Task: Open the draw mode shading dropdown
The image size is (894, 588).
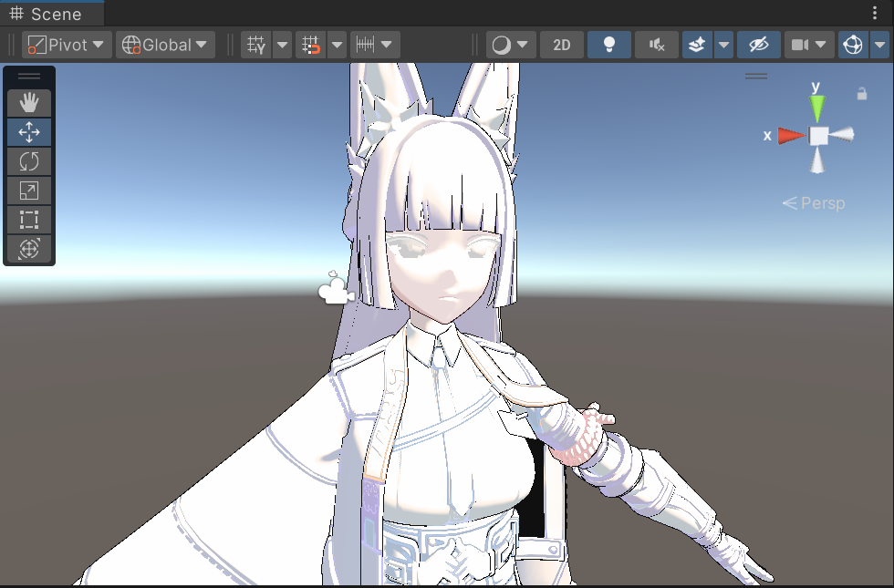Action: point(511,45)
